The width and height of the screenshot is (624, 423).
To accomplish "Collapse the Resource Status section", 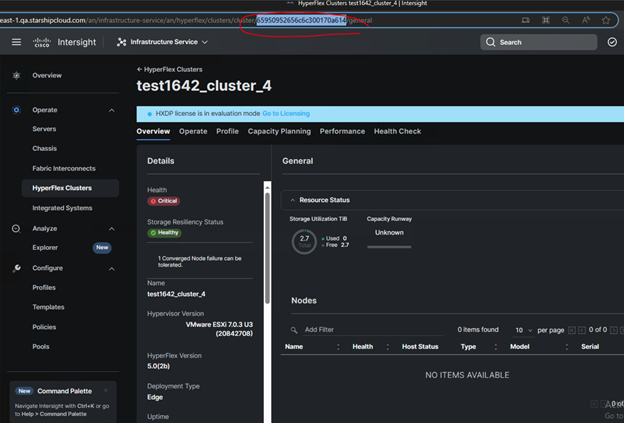I will pyautogui.click(x=292, y=200).
